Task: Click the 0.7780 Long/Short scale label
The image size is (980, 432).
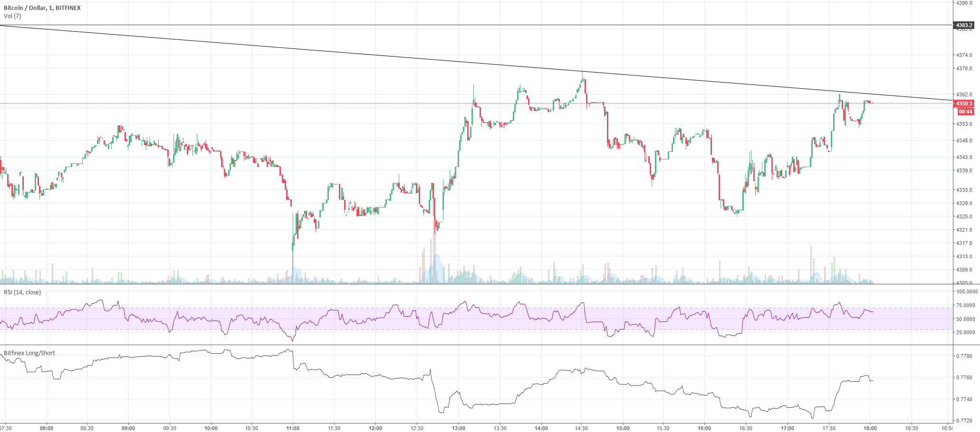Action: point(964,356)
